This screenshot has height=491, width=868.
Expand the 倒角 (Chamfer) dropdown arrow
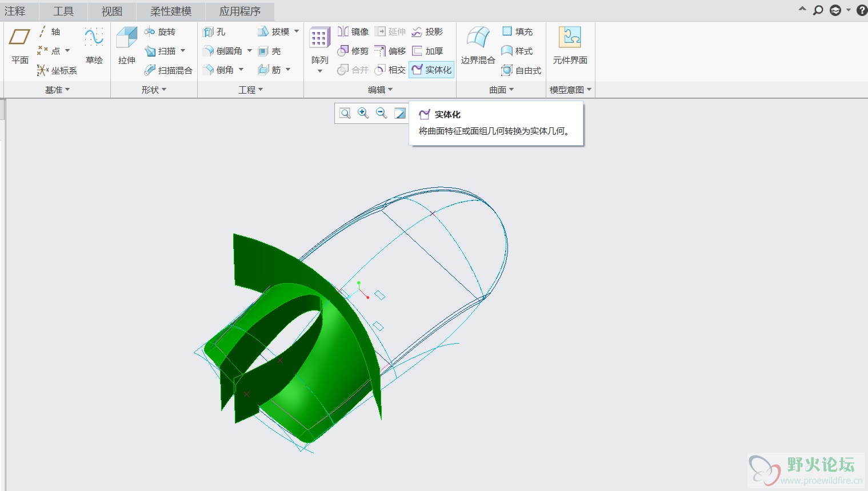(x=241, y=70)
